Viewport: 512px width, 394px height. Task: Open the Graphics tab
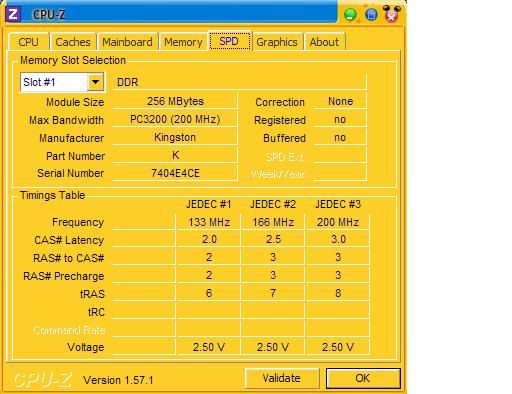(277, 42)
